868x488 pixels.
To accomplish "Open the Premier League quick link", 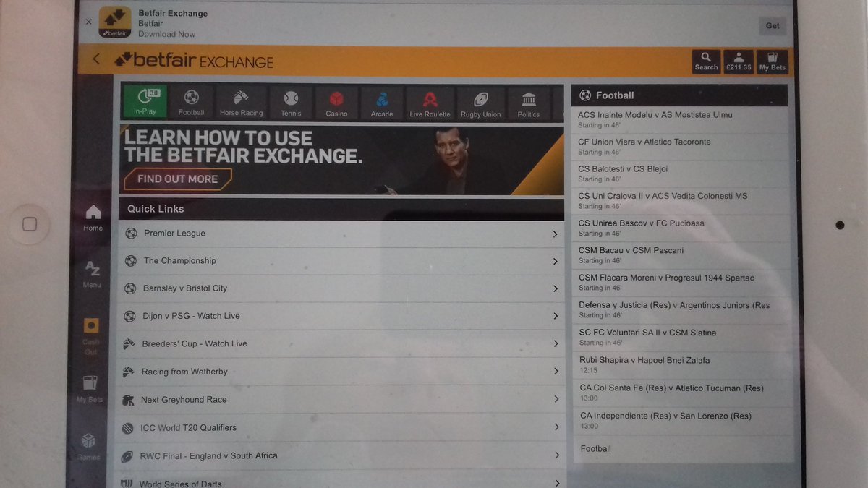I will 341,234.
